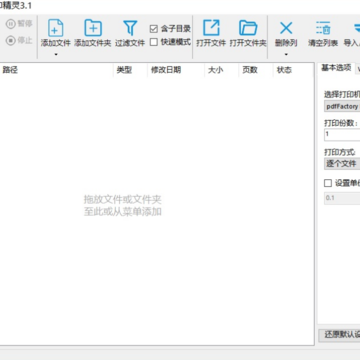Click the 拖放文件或文件夹 hint text in list
The height and width of the screenshot is (360, 360).
click(x=123, y=200)
